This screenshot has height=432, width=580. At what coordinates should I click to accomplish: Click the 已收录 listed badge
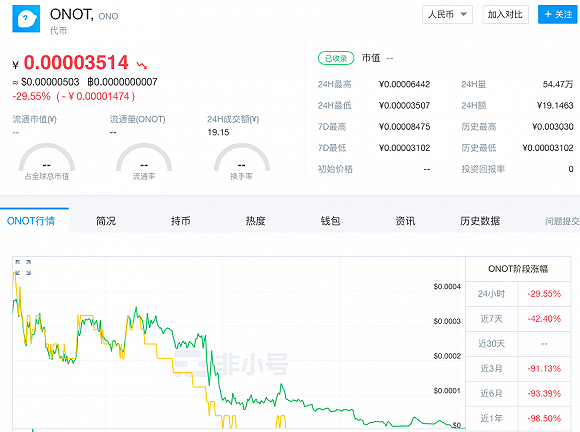pos(336,58)
